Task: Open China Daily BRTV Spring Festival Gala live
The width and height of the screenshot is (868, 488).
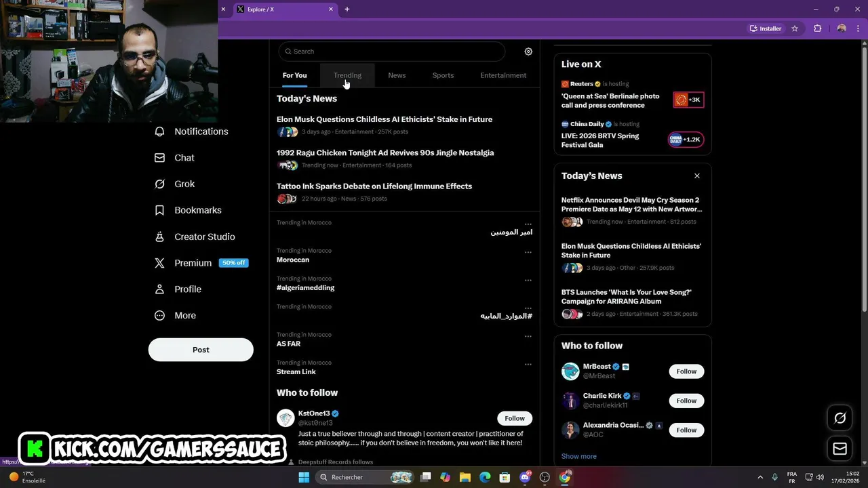Action: (633, 135)
